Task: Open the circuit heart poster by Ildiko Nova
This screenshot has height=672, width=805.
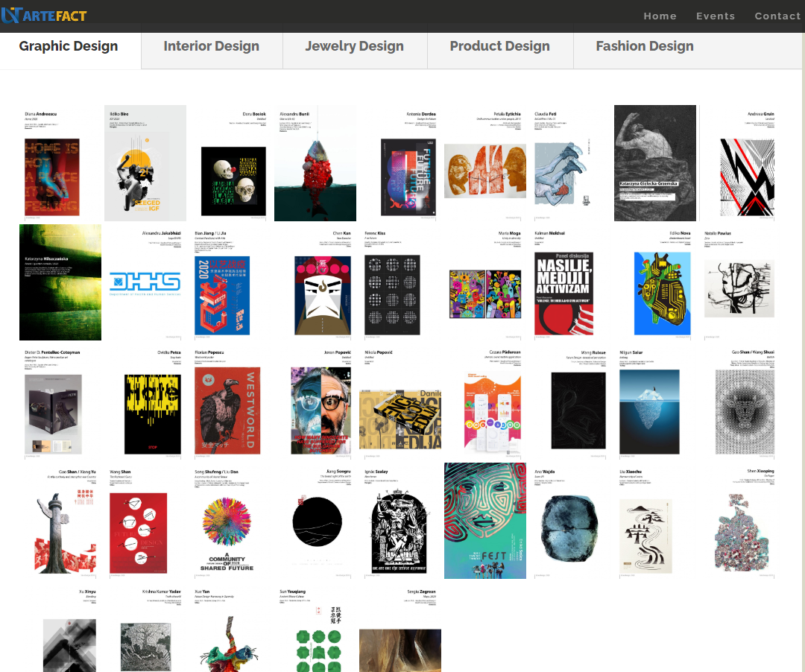Action: pos(662,293)
